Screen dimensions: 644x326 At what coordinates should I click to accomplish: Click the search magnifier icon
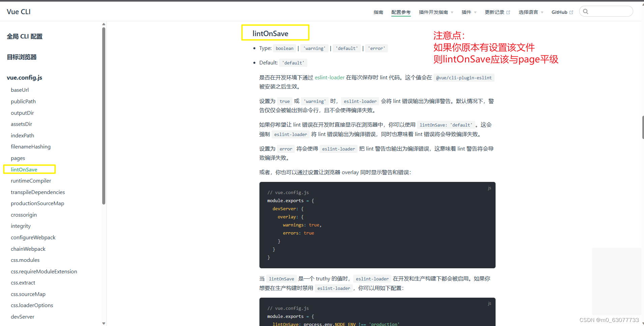586,11
